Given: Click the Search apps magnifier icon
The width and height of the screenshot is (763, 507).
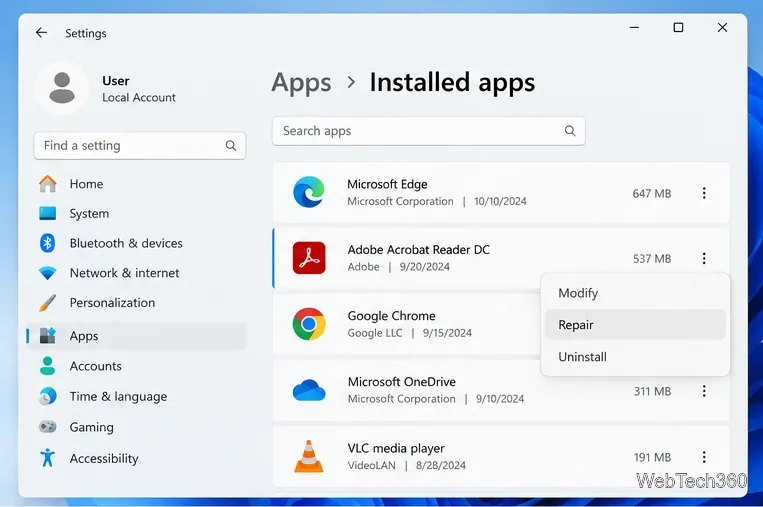Looking at the screenshot, I should [x=570, y=131].
